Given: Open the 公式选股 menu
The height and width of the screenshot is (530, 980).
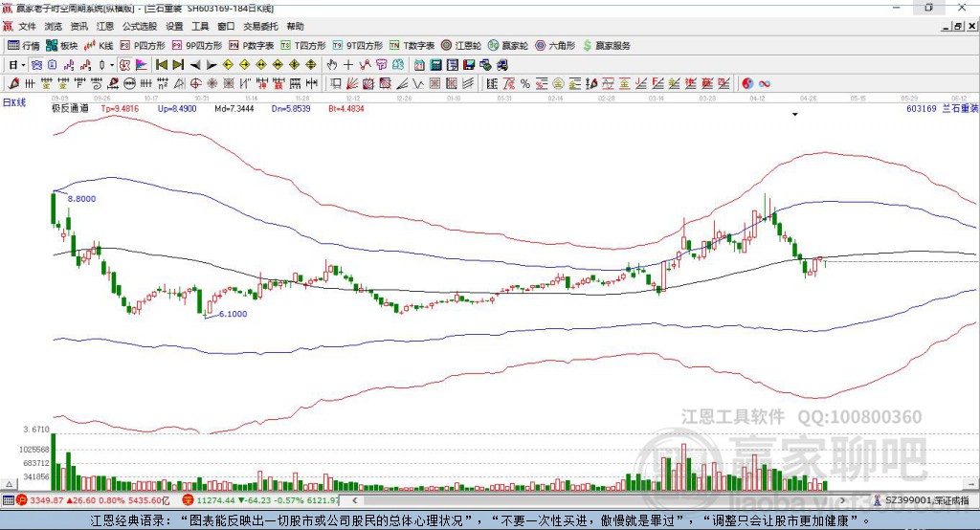Looking at the screenshot, I should 140,26.
